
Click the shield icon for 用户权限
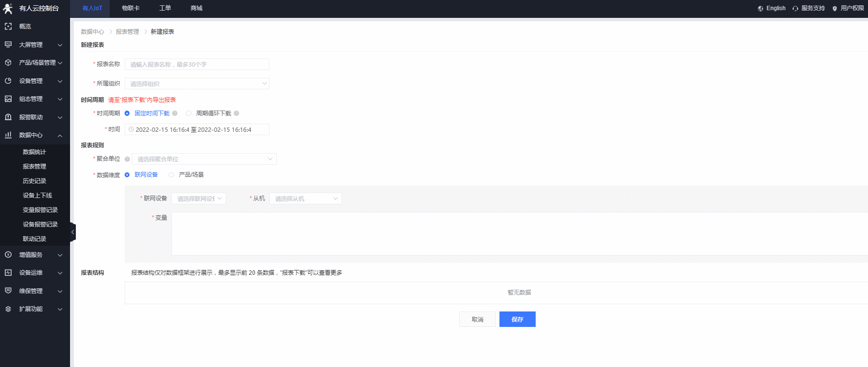(835, 8)
